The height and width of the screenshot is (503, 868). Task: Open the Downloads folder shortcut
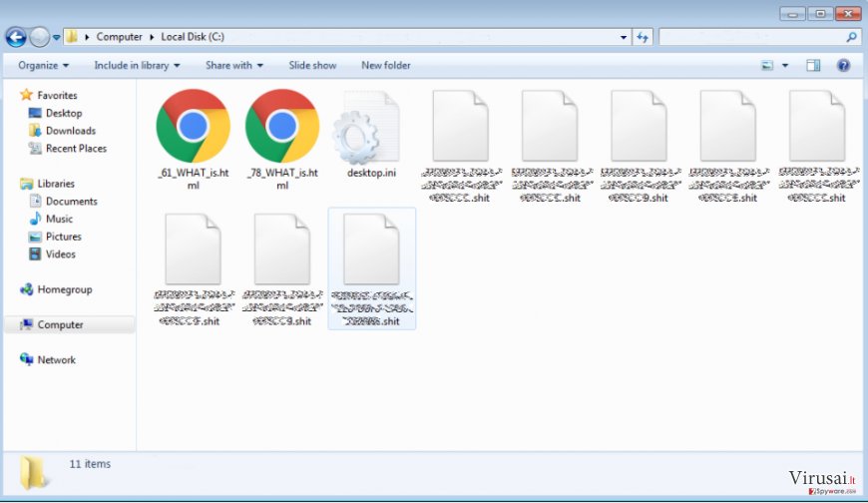tap(62, 131)
